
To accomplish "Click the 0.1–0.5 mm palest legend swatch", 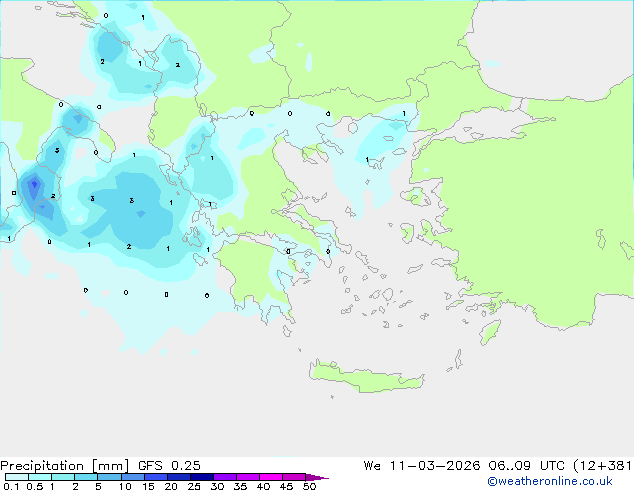I will (x=17, y=477).
